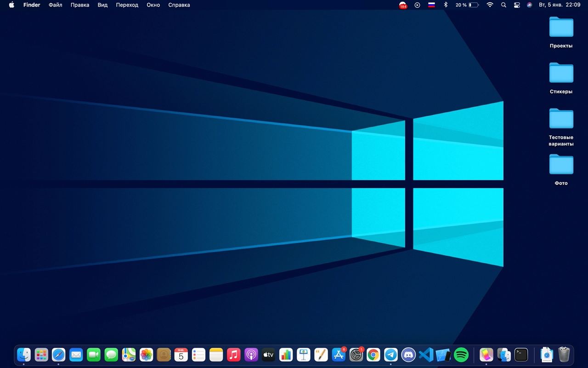Open Telegram from the dock

tap(391, 355)
